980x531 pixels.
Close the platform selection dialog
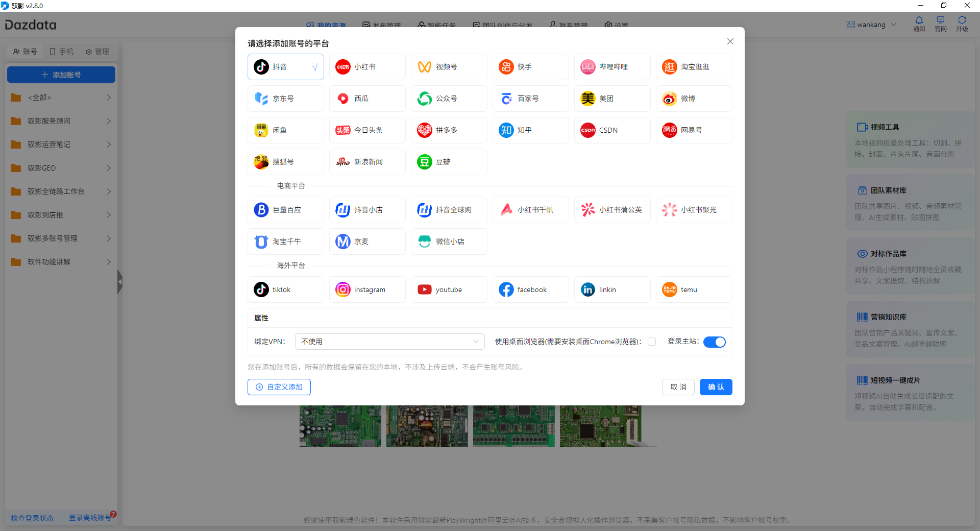click(x=730, y=41)
